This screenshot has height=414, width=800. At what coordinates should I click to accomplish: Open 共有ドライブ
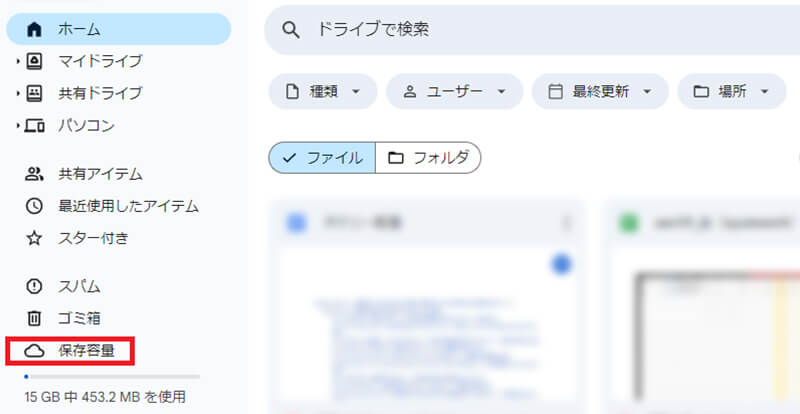tap(100, 93)
